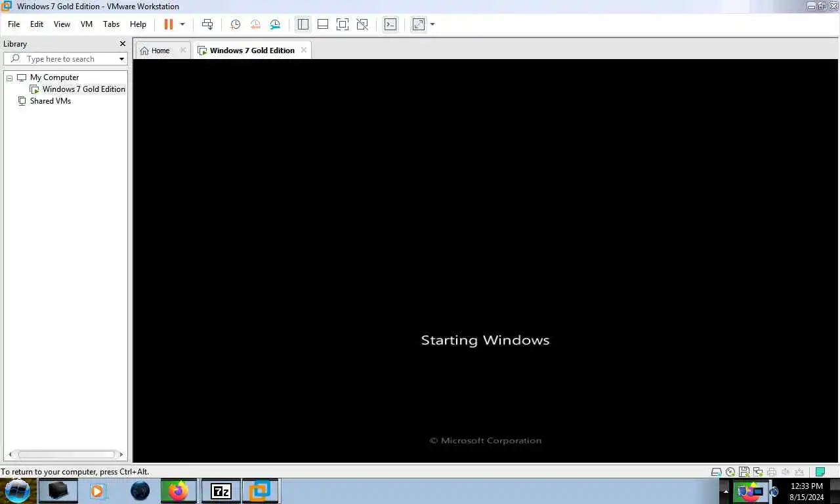Open the Snapshot Manager
840x504 pixels.
pyautogui.click(x=275, y=24)
